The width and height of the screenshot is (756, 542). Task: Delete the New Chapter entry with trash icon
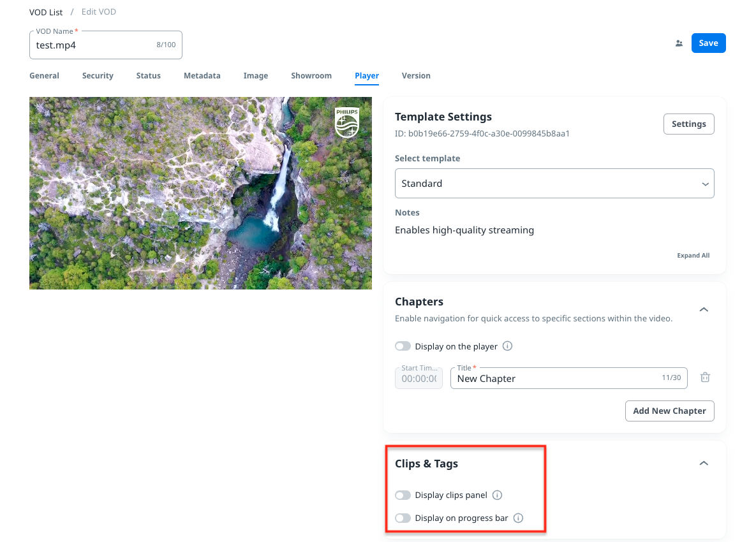[x=705, y=377]
